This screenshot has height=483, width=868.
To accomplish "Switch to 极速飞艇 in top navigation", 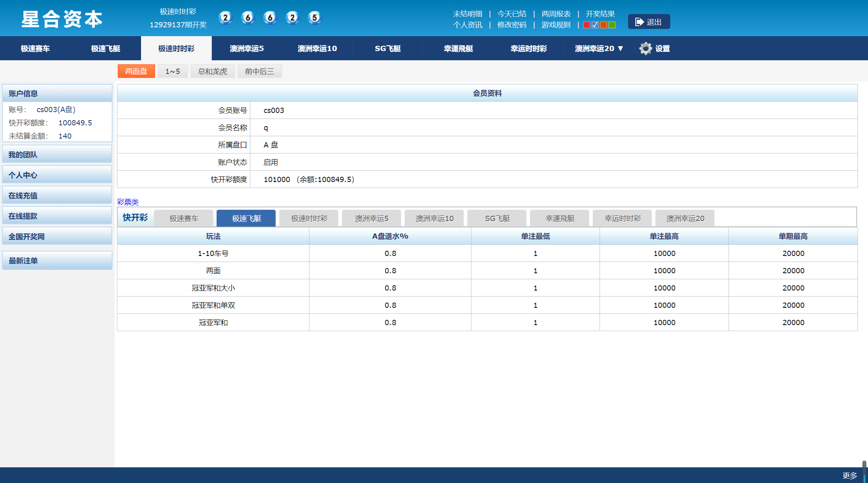I will coord(106,49).
